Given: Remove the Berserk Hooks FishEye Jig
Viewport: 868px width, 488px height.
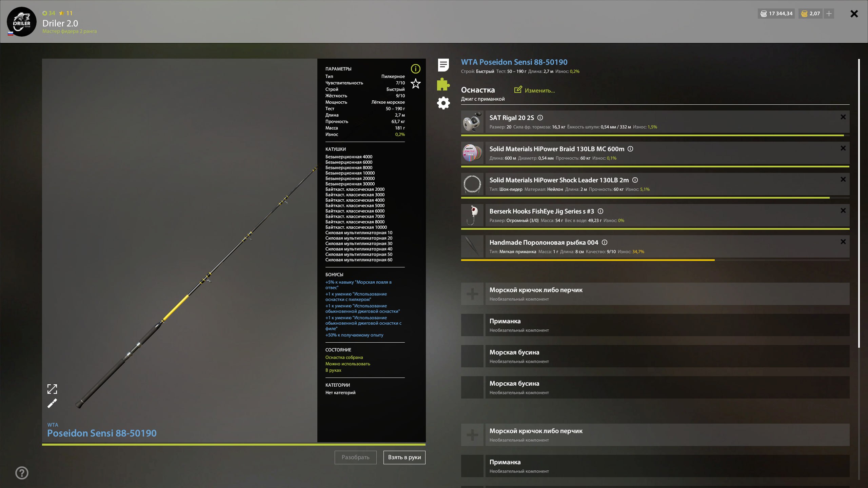Looking at the screenshot, I should [x=843, y=210].
